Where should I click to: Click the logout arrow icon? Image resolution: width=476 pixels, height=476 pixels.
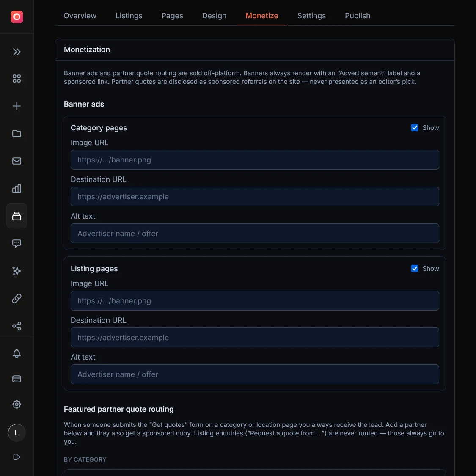17,457
